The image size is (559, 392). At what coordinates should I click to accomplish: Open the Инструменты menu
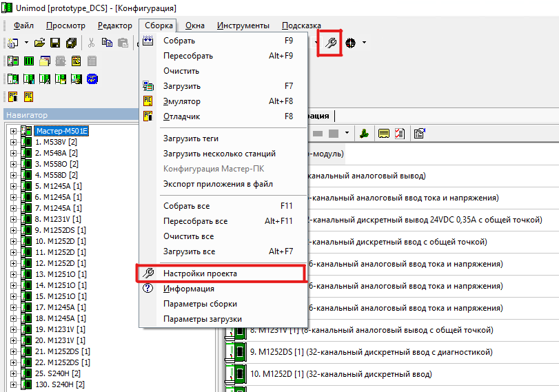(x=243, y=25)
